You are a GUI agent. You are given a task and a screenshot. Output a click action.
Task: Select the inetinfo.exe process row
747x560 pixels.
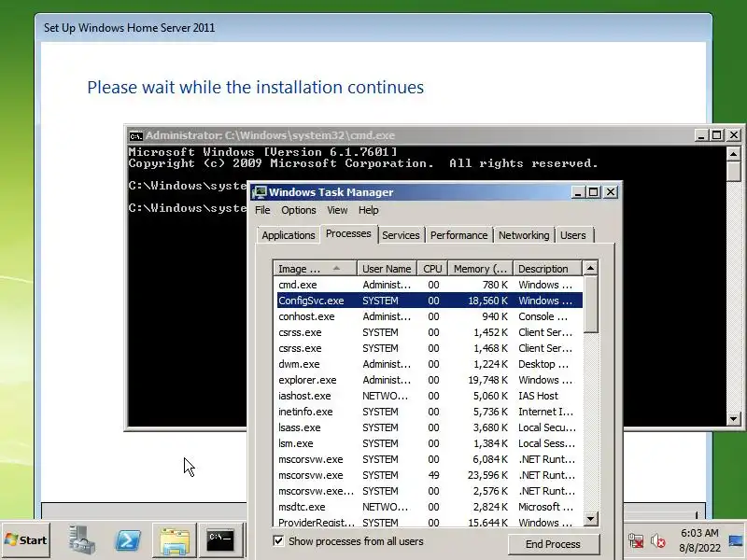click(430, 412)
